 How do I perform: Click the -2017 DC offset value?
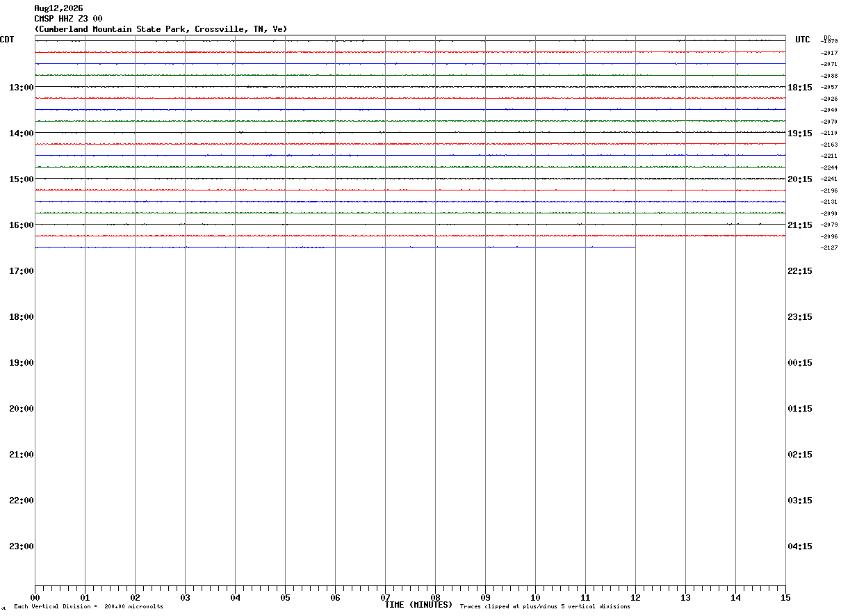tap(829, 53)
